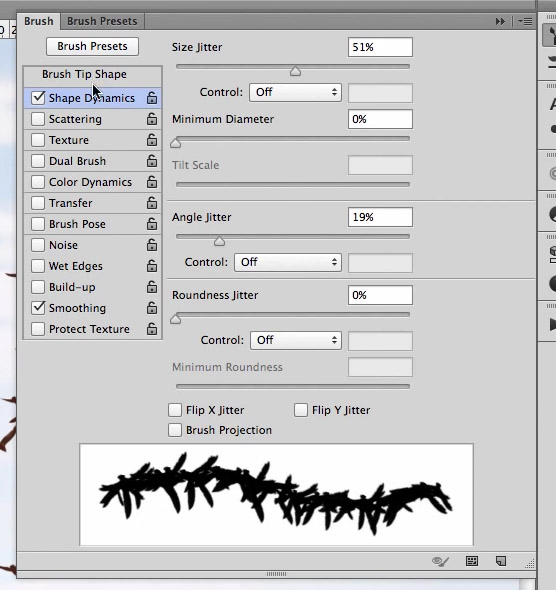
Task: Uncheck Smoothing checkbox
Action: 38,308
